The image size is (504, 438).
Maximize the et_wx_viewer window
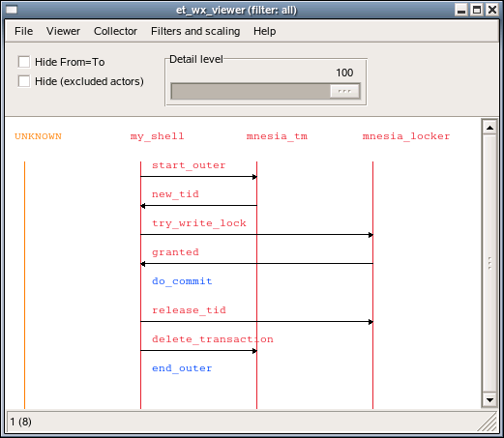[x=477, y=10]
